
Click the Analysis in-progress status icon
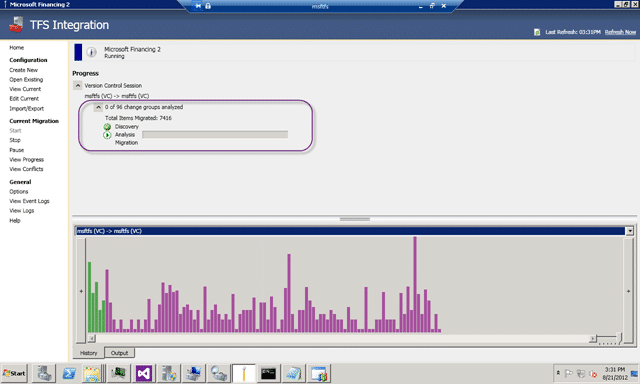(107, 135)
